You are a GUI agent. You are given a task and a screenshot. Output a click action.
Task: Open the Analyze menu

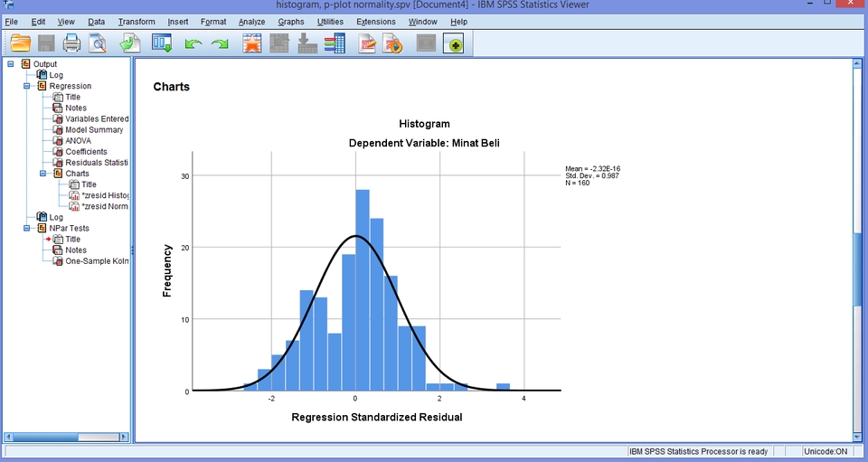click(252, 22)
